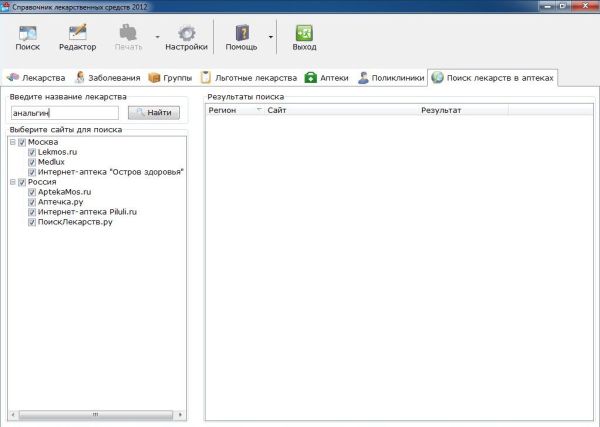Click the site list scroll right arrow

pyautogui.click(x=180, y=414)
